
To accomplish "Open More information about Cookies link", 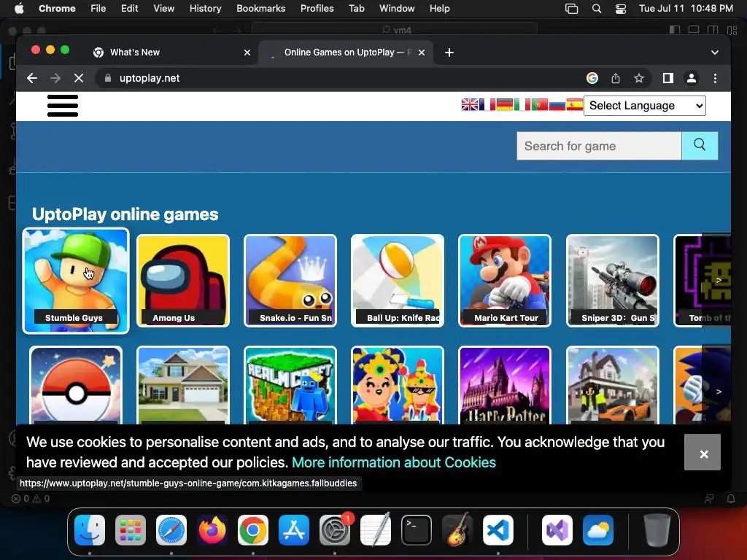I will click(x=394, y=462).
